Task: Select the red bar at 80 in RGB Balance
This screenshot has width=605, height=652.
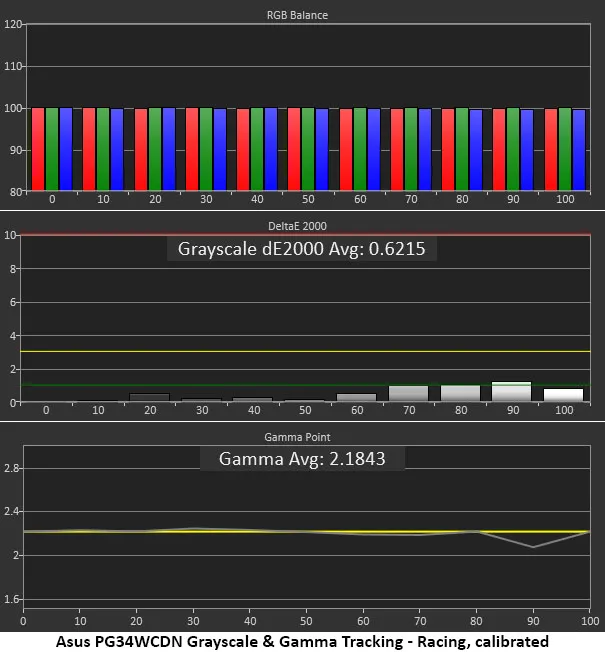Action: click(x=448, y=148)
